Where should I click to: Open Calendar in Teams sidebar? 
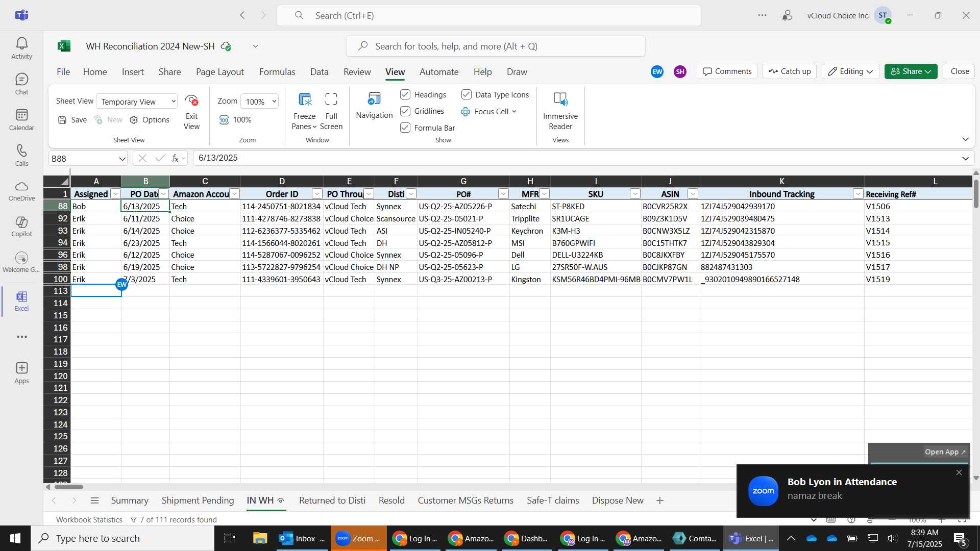point(21,120)
